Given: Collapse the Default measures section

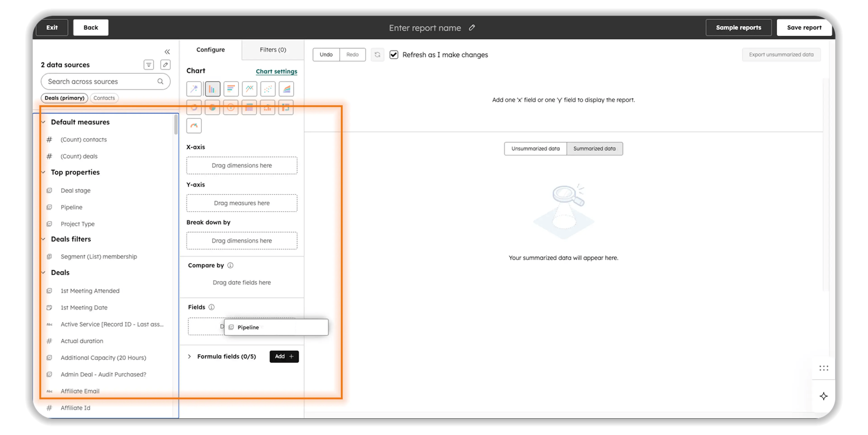Looking at the screenshot, I should [x=43, y=122].
